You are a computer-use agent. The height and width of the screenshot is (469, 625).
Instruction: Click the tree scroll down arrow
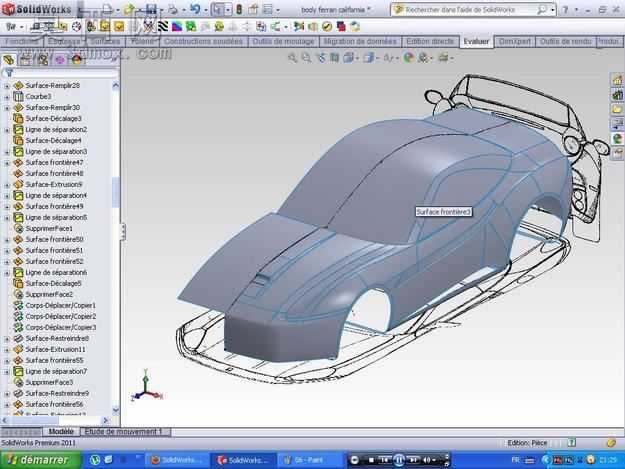(116, 409)
